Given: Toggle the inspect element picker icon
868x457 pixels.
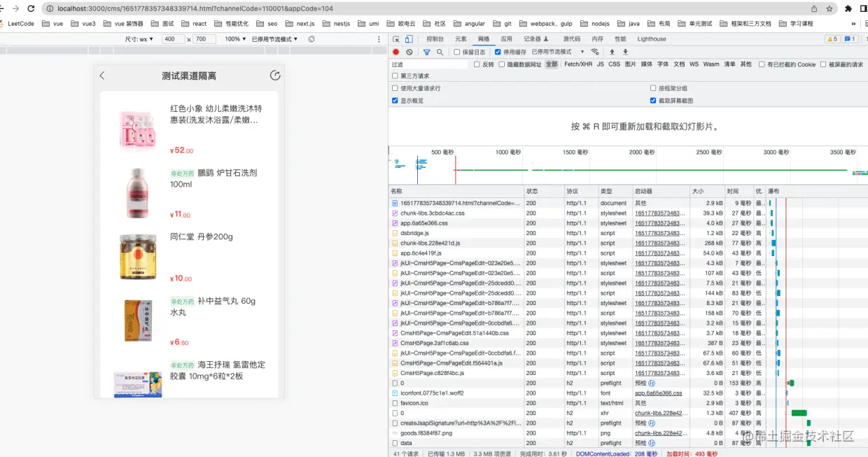Looking at the screenshot, I should click(x=396, y=39).
